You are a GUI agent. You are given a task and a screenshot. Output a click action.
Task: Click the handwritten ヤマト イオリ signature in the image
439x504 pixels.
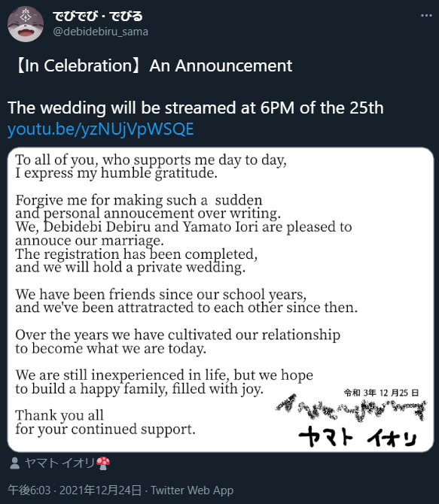(x=358, y=438)
